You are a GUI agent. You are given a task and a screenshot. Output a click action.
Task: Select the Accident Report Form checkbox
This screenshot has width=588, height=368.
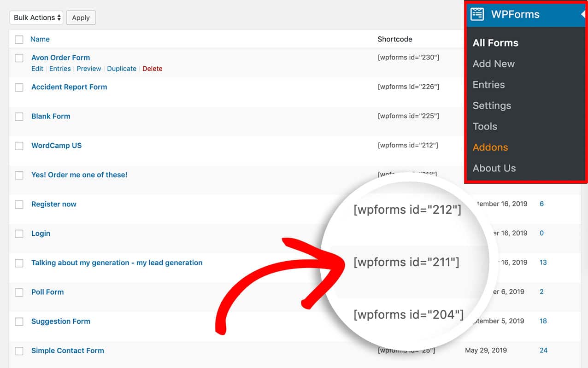[x=19, y=88]
